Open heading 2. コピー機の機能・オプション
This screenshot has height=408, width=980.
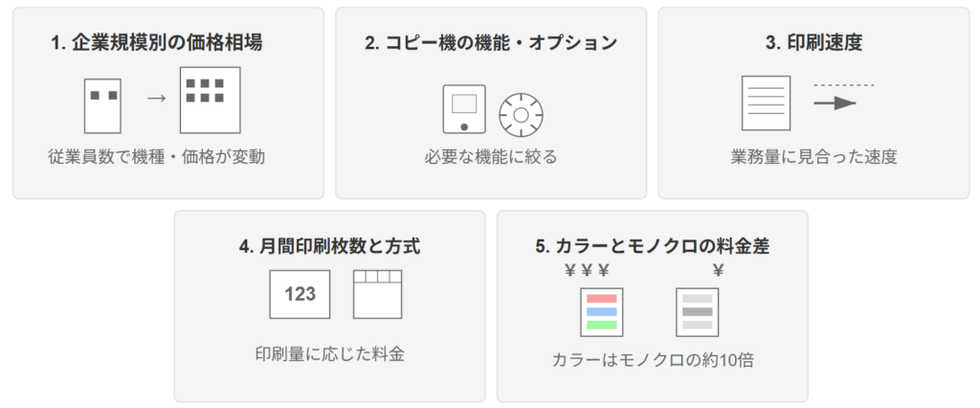(x=491, y=42)
